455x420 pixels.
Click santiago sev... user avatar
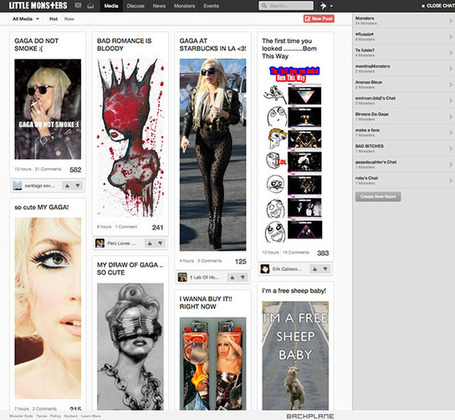[x=17, y=186]
